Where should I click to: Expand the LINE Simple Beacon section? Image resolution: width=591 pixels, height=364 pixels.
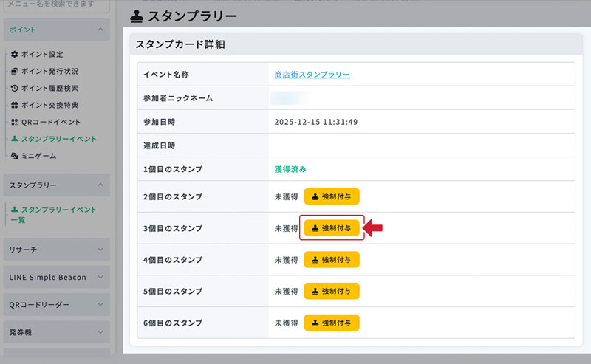100,278
